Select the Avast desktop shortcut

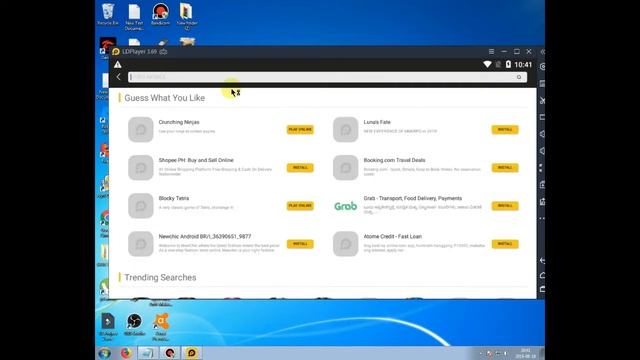[x=160, y=327]
